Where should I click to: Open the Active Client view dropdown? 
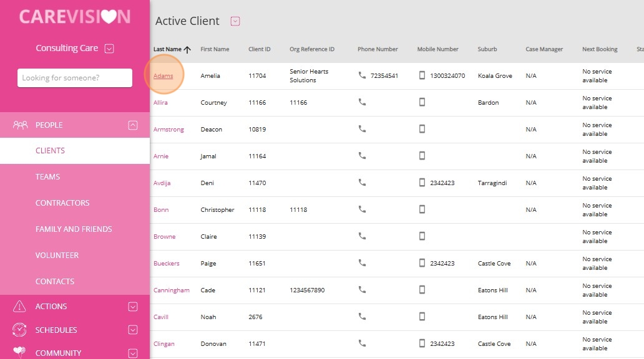point(235,21)
